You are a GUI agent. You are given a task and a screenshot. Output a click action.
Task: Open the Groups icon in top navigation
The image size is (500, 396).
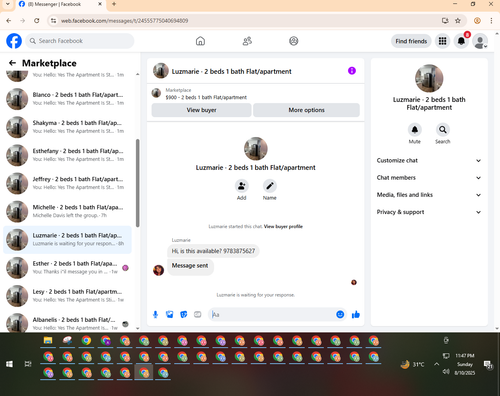(294, 41)
